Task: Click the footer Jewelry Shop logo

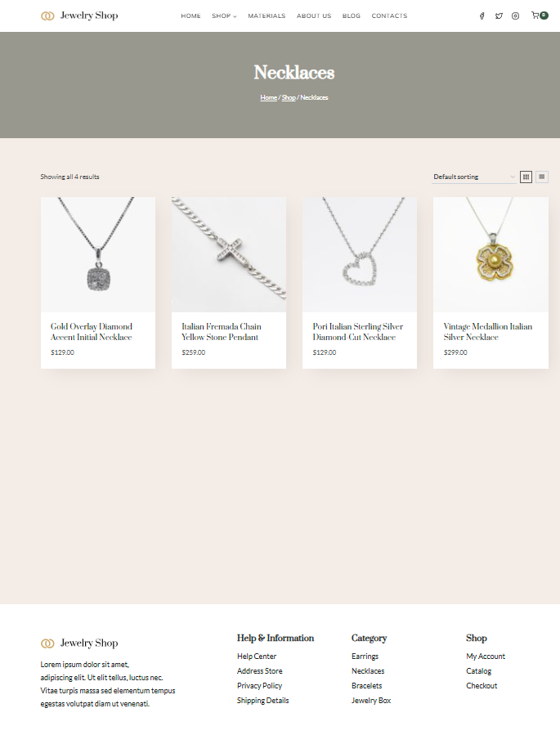Action: coord(79,643)
